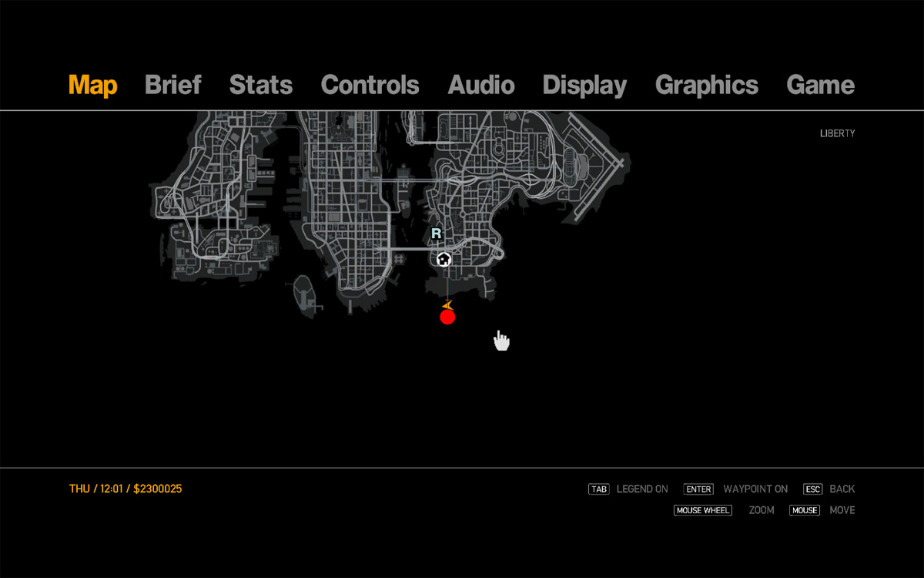Click the R blip on map

coord(437,234)
